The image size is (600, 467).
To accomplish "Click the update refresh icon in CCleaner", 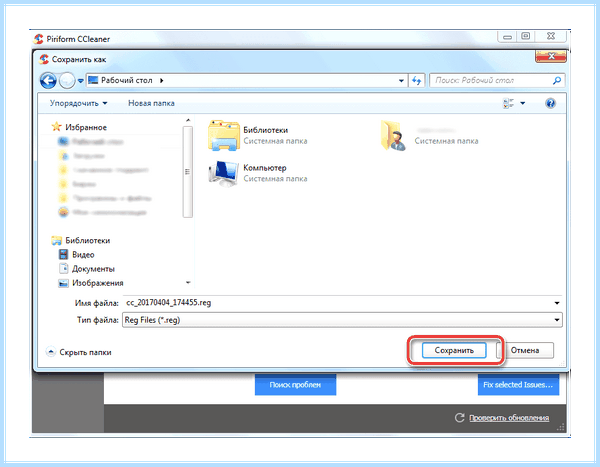I will 460,417.
